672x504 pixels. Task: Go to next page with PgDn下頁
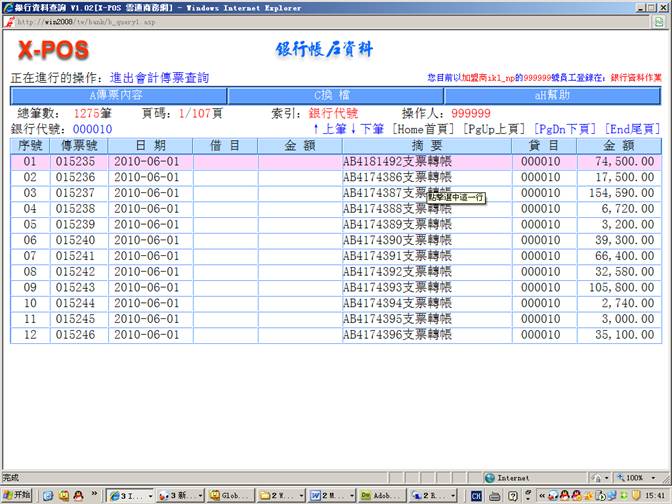pyautogui.click(x=567, y=129)
